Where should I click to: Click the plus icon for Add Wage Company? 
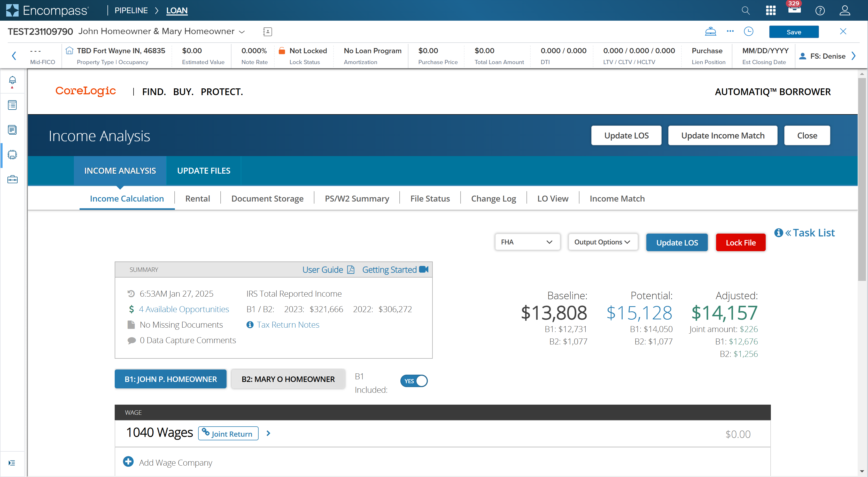pyautogui.click(x=128, y=461)
